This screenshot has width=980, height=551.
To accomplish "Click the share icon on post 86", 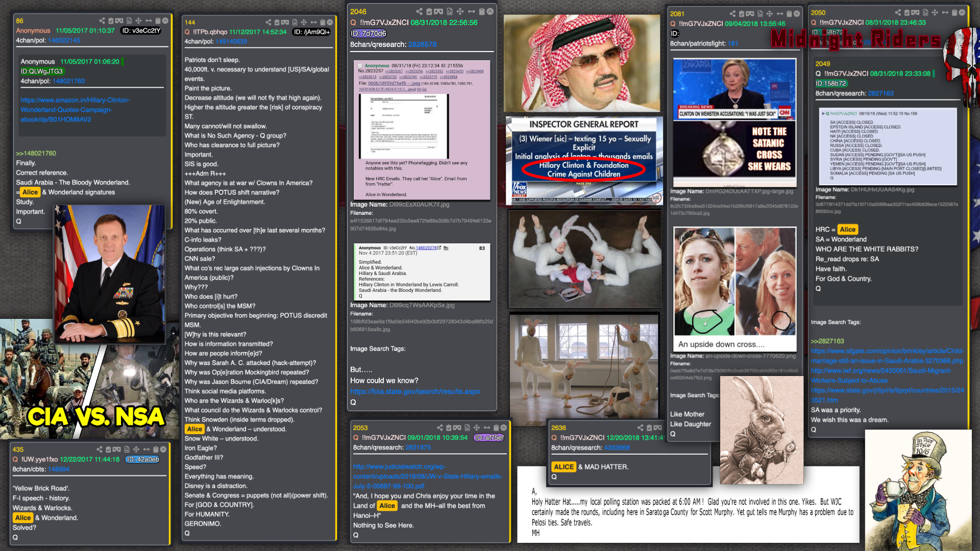I will pos(102,21).
